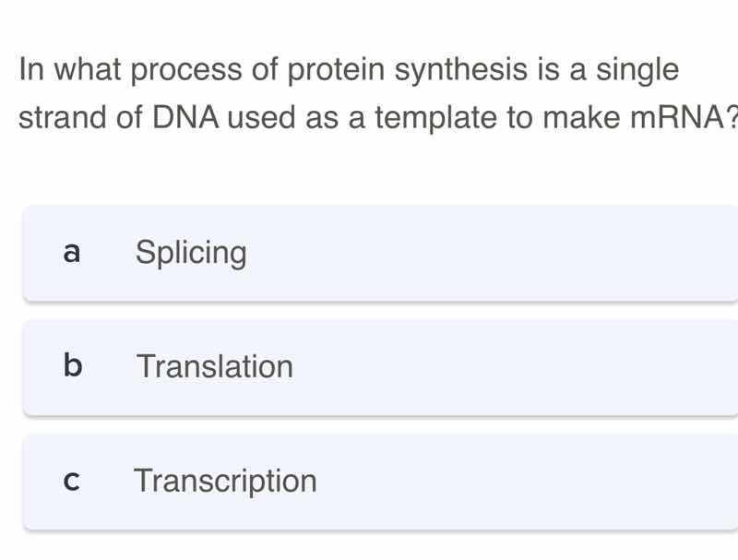This screenshot has width=738, height=560.
Task: Click the second answer choice row
Action: pos(369,366)
